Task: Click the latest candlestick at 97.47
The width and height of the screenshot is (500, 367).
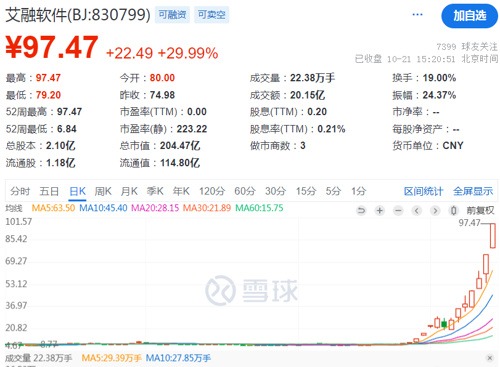Action: click(492, 236)
